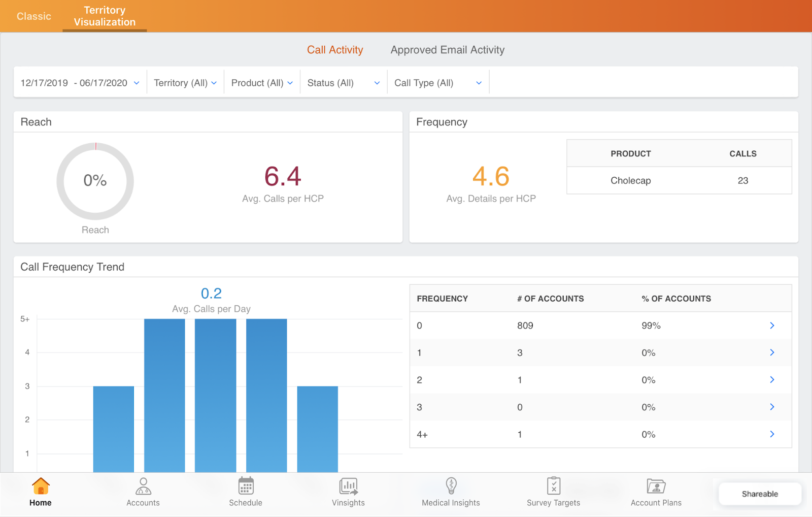Expand the frequency 4+ row chevron
This screenshot has width=812, height=517.
point(772,434)
